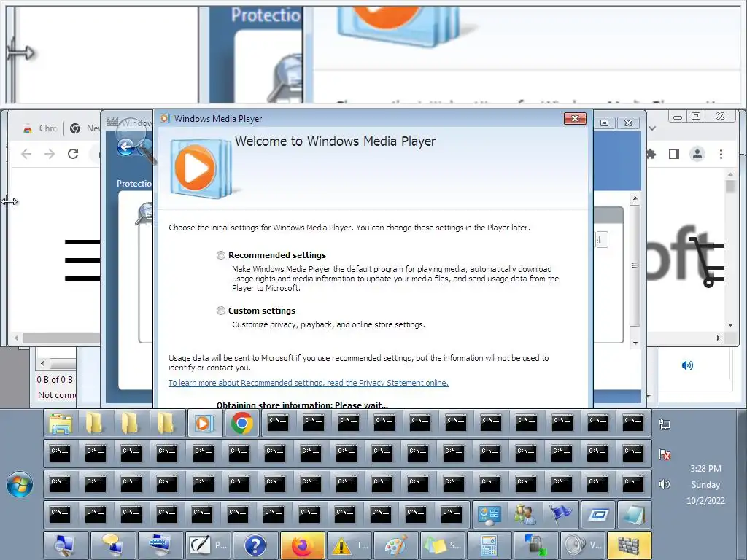Viewport: 747px width, 560px height.
Task: Restore down the blue Protection window
Action: (x=605, y=122)
